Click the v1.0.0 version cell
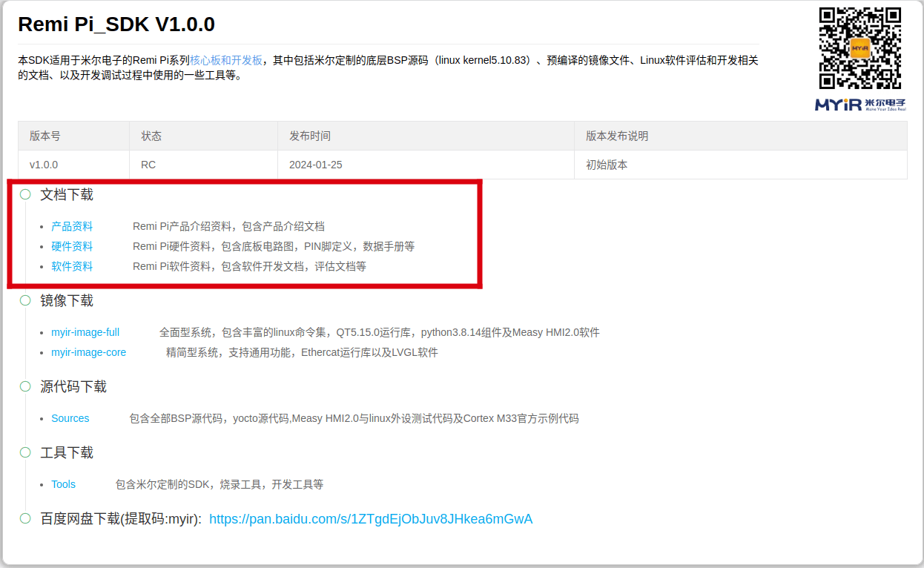The height and width of the screenshot is (568, 924). [x=44, y=165]
